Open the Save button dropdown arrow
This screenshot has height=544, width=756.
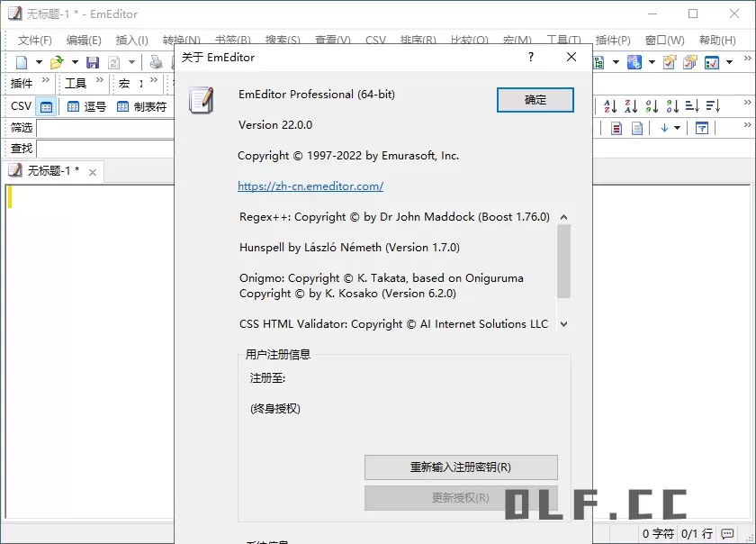pos(130,61)
